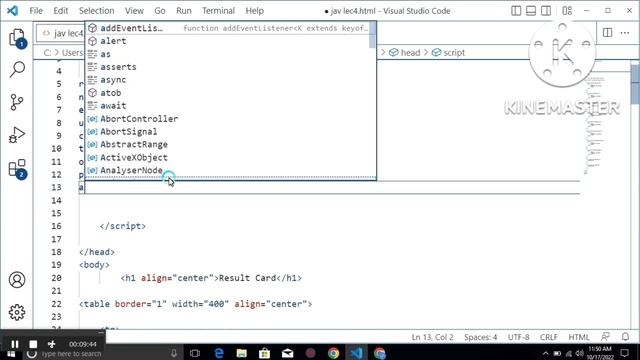Viewport: 640px width, 360px height.
Task: Stop the screen recording
Action: (33, 344)
